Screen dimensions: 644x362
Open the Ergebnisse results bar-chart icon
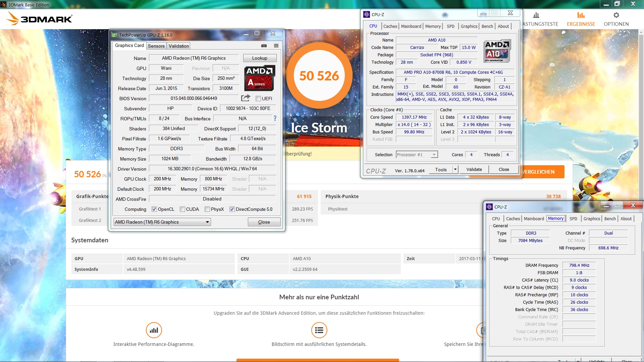(581, 15)
